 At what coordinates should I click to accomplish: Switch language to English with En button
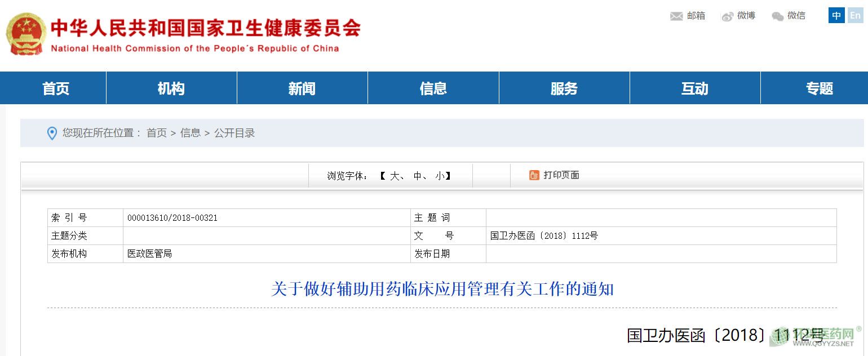click(855, 16)
